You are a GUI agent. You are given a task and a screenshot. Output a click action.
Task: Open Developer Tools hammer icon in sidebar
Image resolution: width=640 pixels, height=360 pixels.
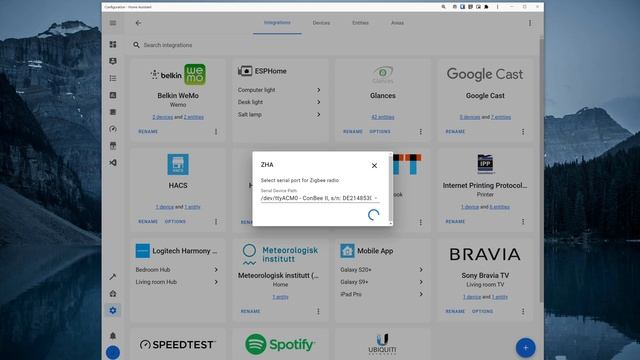(x=113, y=277)
